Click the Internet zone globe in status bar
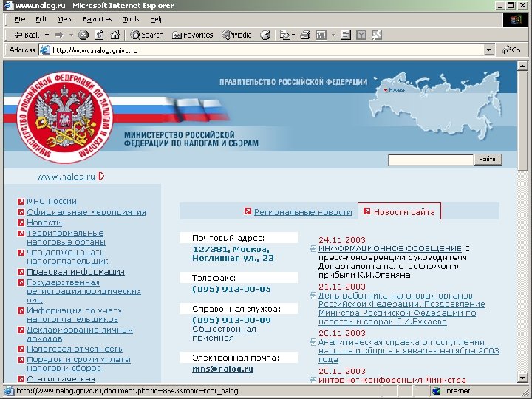 pyautogui.click(x=437, y=391)
